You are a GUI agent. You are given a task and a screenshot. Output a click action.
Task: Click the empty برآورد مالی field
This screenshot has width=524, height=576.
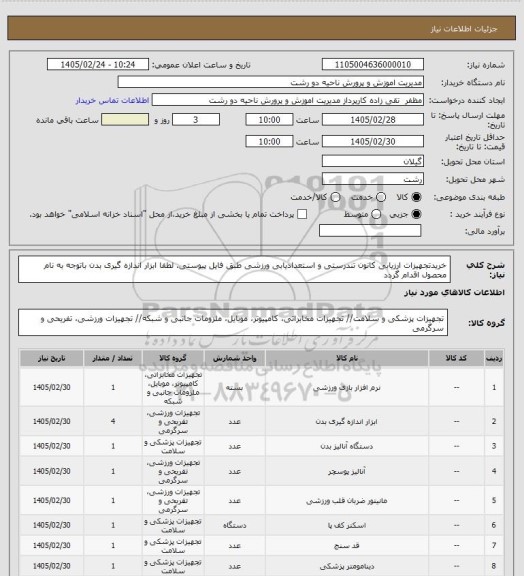370,231
